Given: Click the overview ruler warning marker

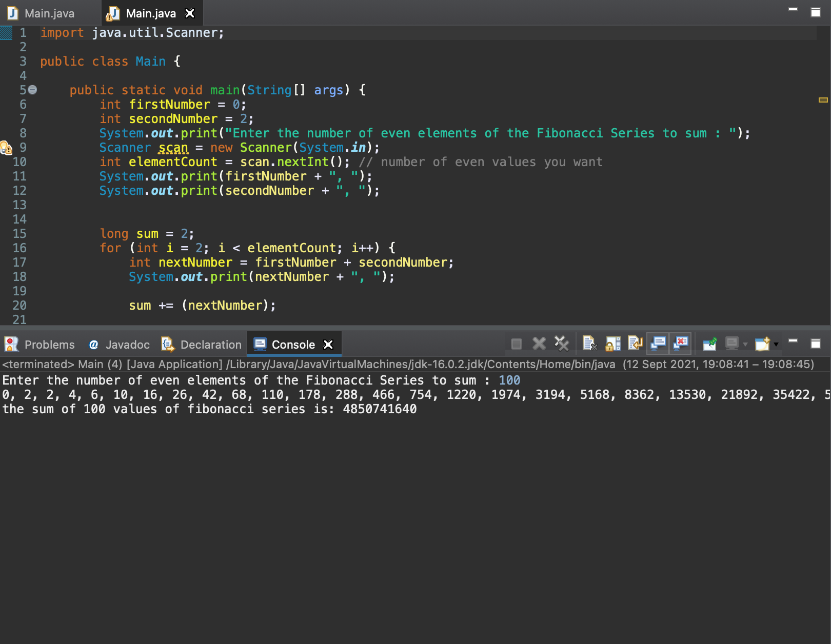Looking at the screenshot, I should click(x=823, y=100).
